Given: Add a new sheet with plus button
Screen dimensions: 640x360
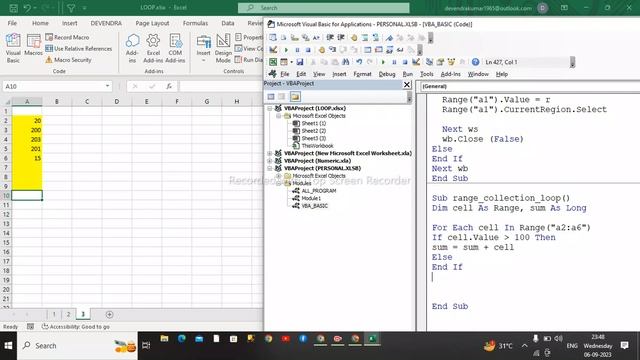Looking at the screenshot, I should tap(109, 314).
